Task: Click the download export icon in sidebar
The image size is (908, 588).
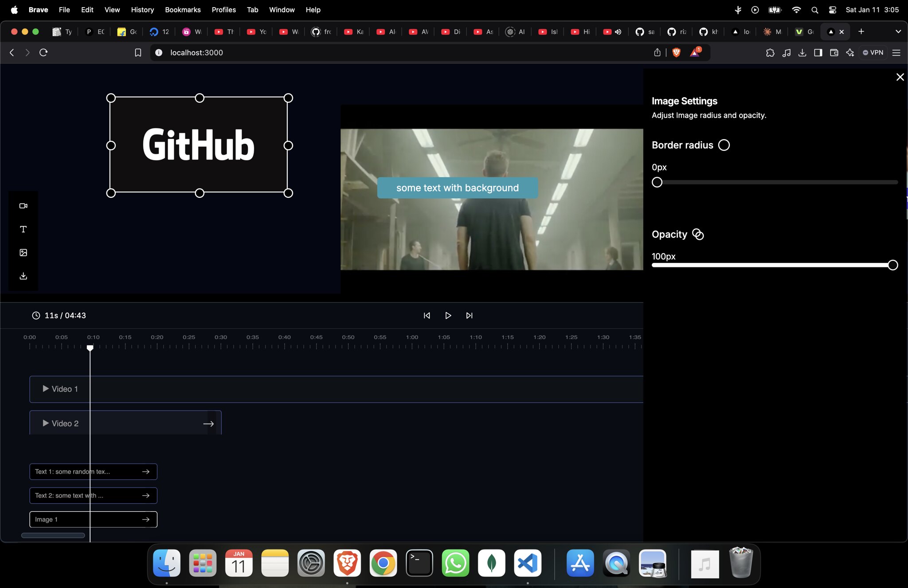Action: (23, 276)
